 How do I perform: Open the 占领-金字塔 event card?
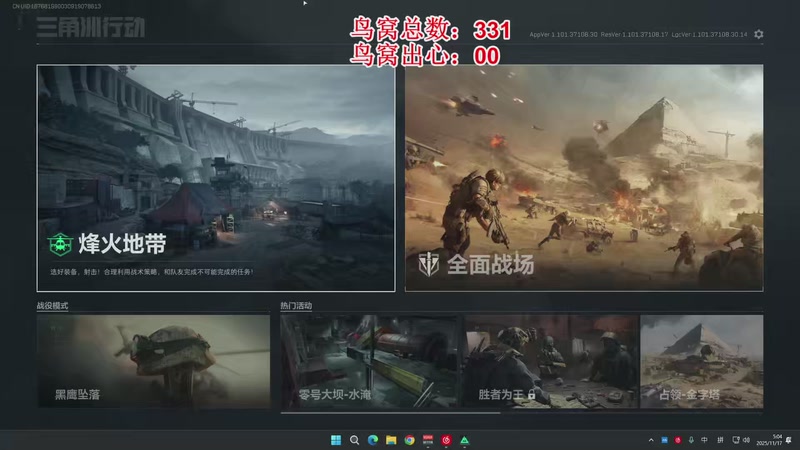point(702,361)
